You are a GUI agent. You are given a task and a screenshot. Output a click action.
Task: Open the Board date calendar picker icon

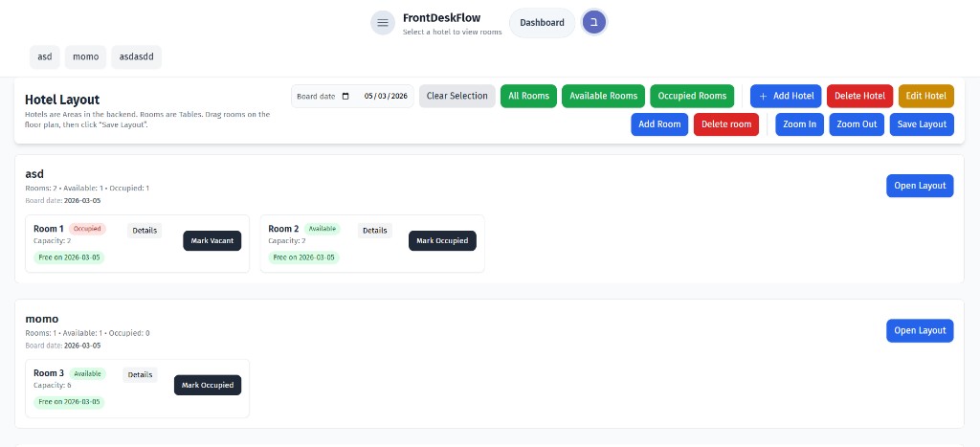(x=345, y=97)
